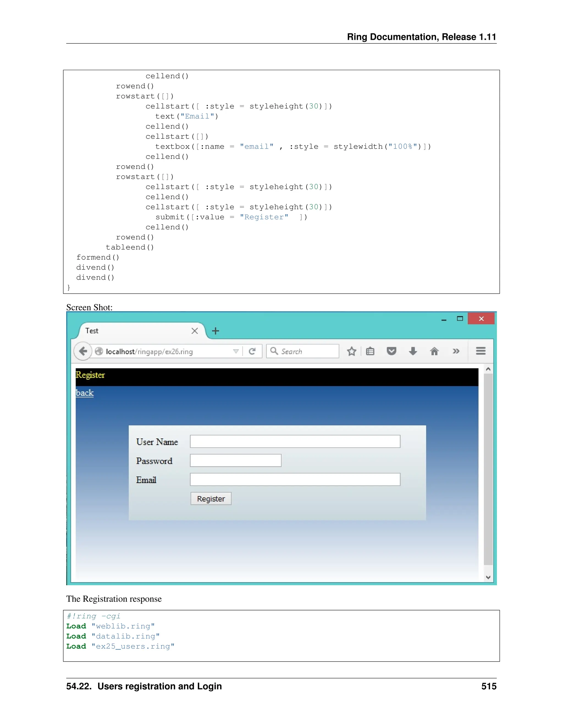
Task: Go to home page icon
Action: point(434,351)
